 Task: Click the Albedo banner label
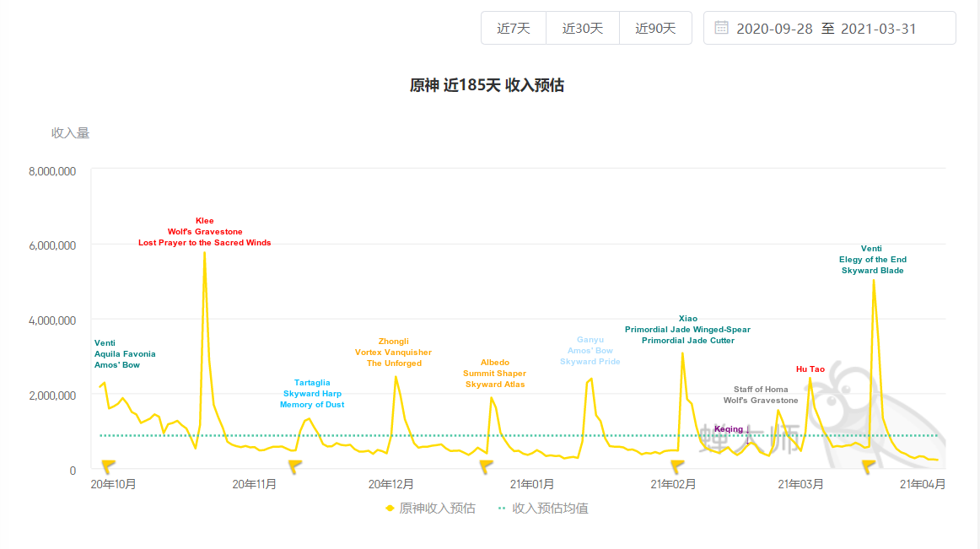[495, 363]
